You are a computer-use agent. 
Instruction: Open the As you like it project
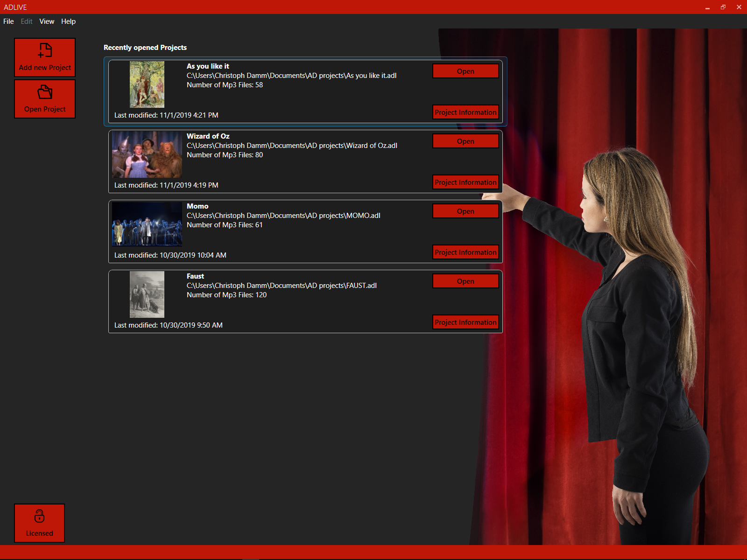[465, 71]
